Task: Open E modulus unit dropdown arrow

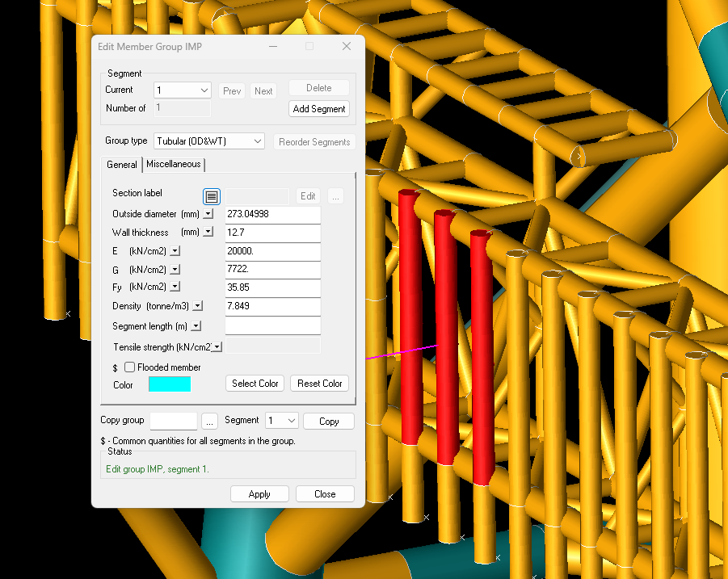Action: [x=175, y=251]
